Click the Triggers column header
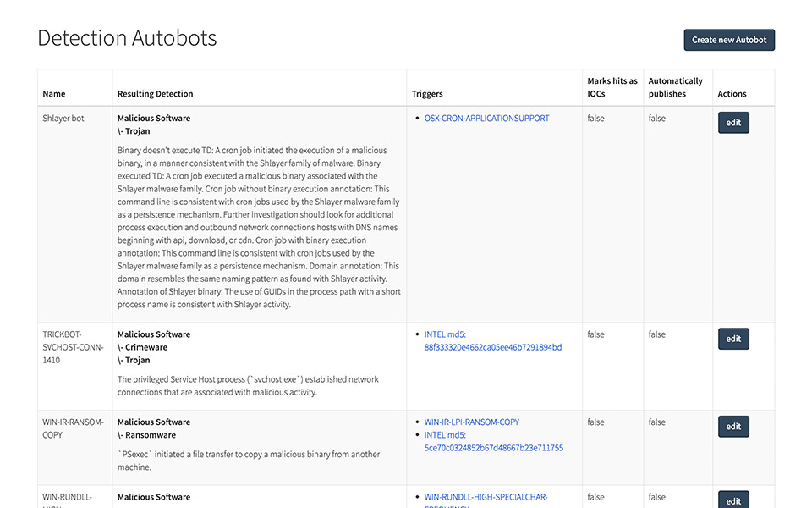 [427, 94]
